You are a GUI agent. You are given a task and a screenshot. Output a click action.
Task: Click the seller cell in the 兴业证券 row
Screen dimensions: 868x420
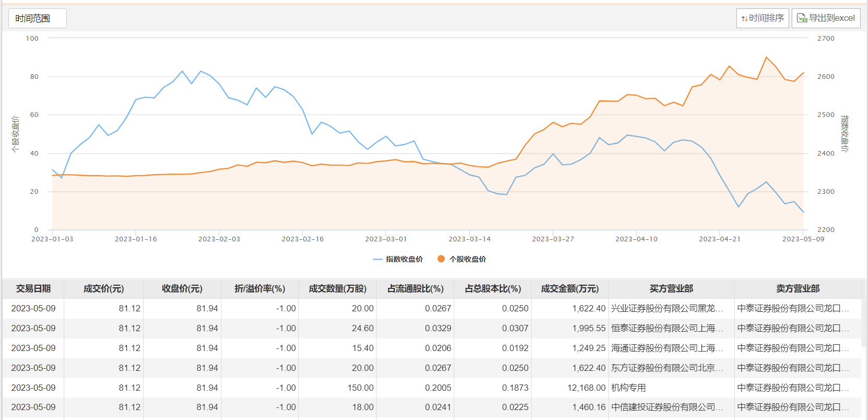pyautogui.click(x=797, y=309)
